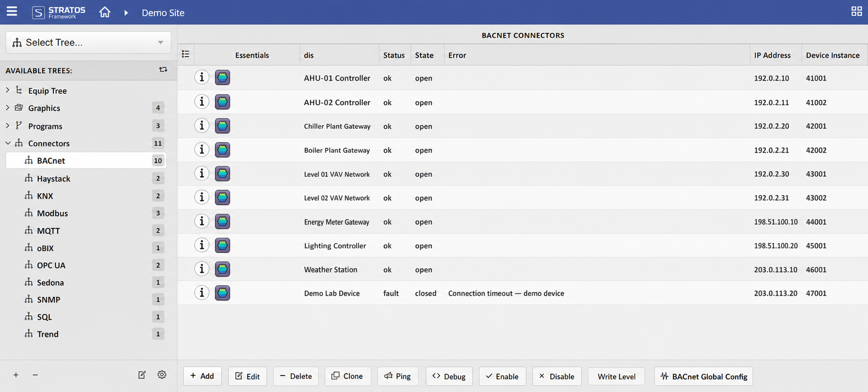Open info icon for Level 01 VAV Network
Image resolution: width=868 pixels, height=392 pixels.
pos(201,173)
